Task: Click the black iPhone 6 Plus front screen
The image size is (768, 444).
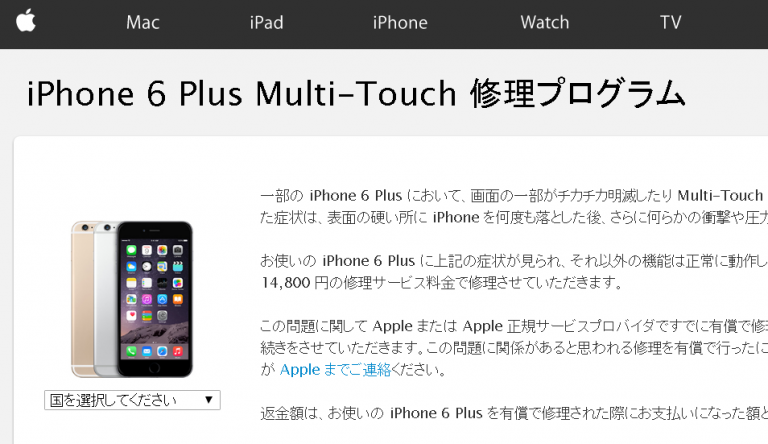Action: [155, 299]
